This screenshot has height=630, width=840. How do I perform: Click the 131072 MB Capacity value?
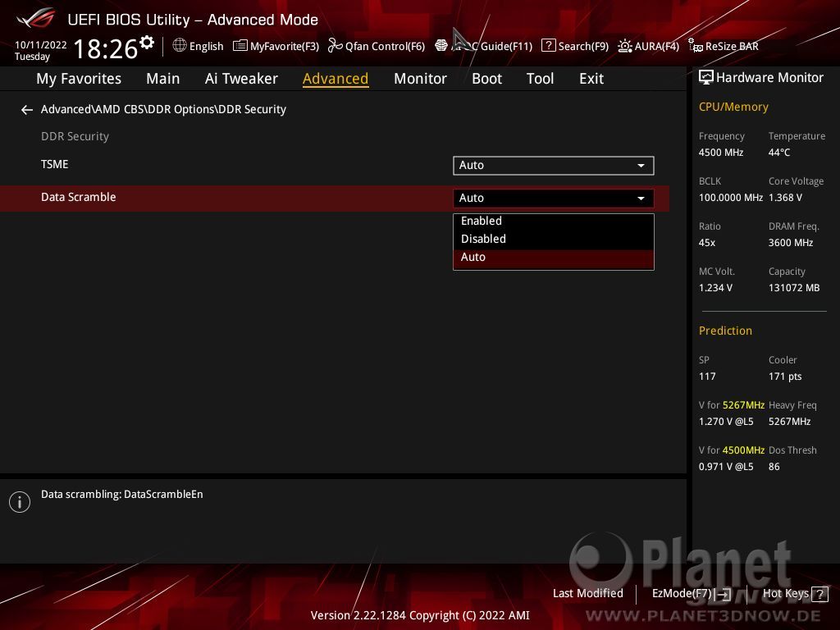[794, 288]
